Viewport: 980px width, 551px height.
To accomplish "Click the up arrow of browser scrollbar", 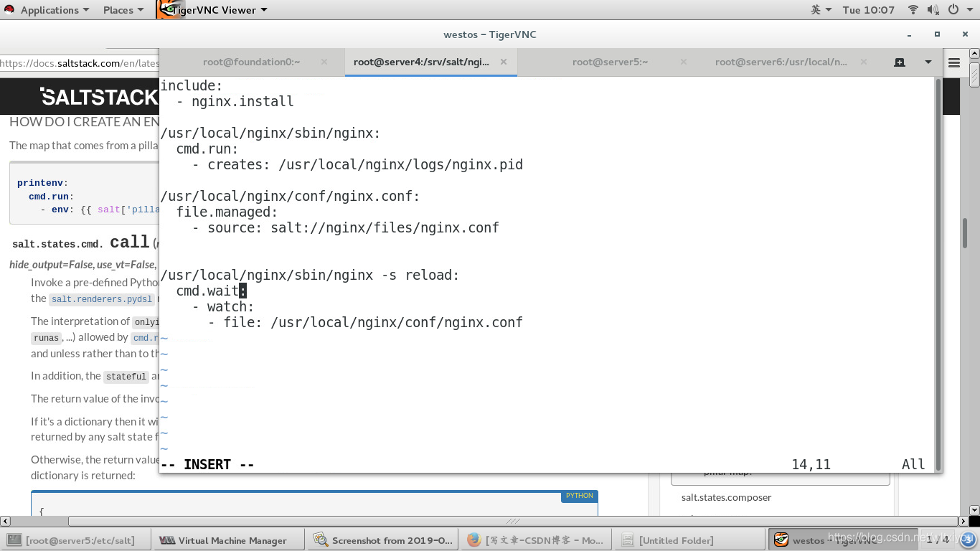I will point(974,53).
